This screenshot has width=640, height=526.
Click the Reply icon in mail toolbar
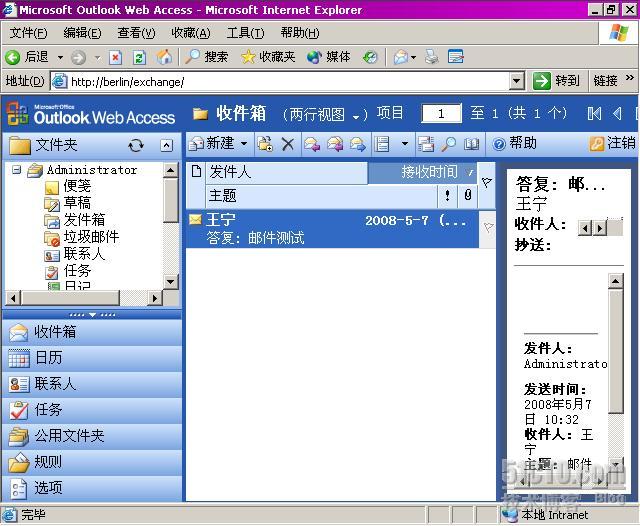point(312,144)
